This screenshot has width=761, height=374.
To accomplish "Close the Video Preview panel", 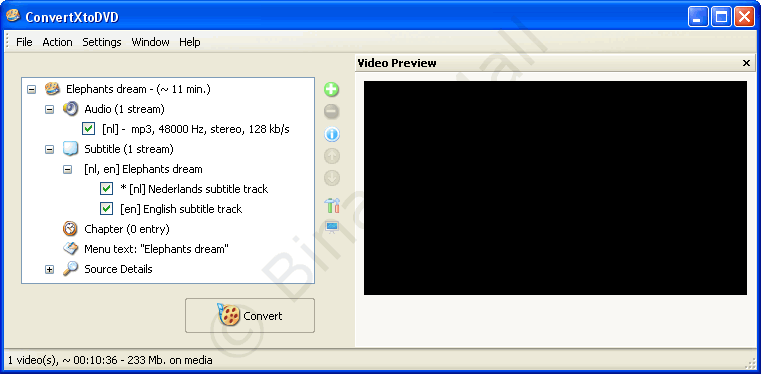I will 746,63.
